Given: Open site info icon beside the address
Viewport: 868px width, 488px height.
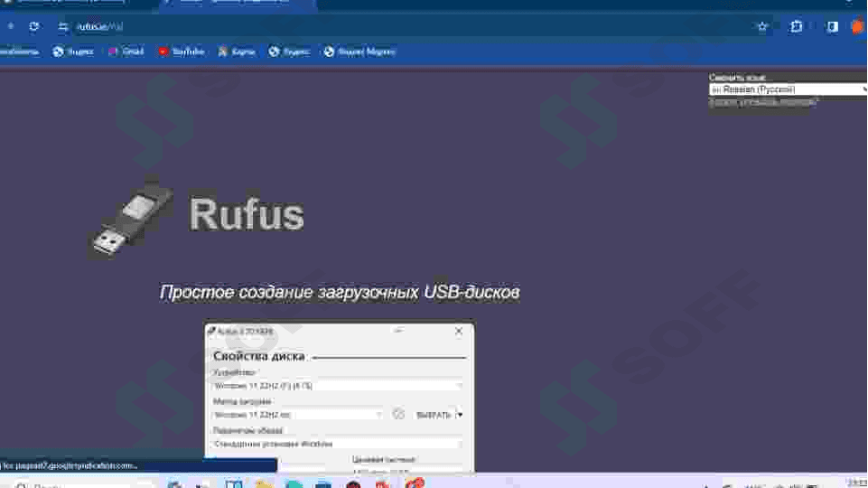Looking at the screenshot, I should pyautogui.click(x=63, y=26).
